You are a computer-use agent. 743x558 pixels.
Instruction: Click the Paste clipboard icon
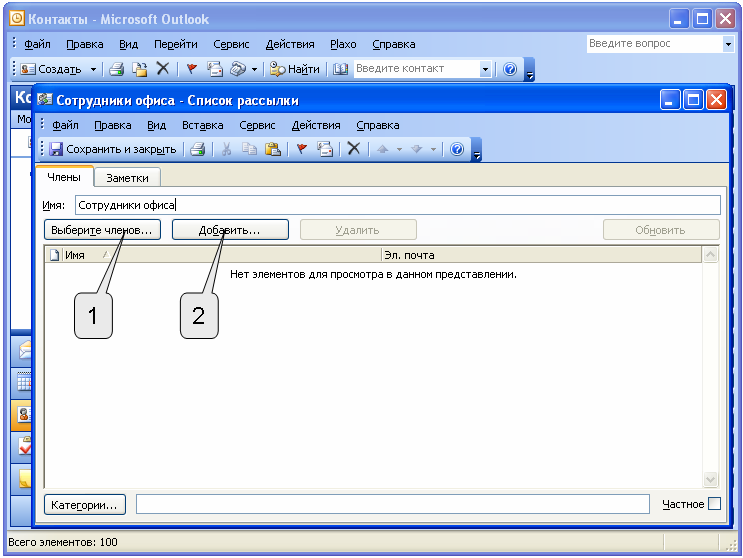click(x=272, y=149)
